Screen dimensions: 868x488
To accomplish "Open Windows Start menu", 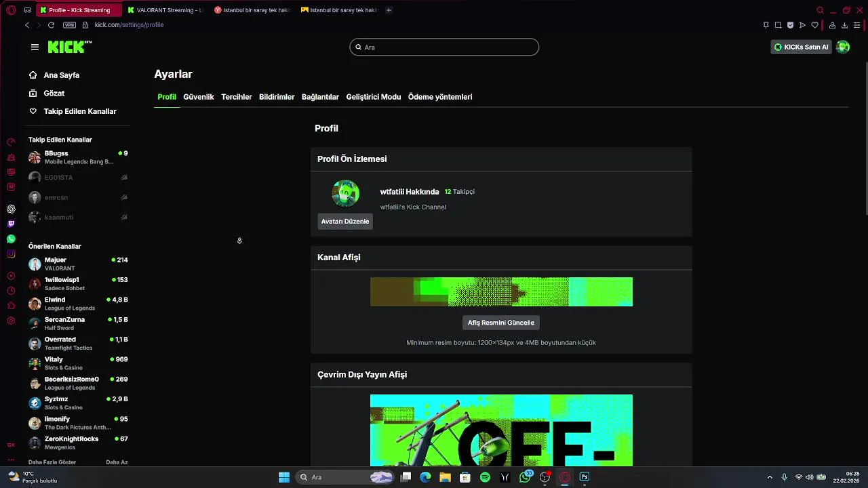I will coord(284,477).
